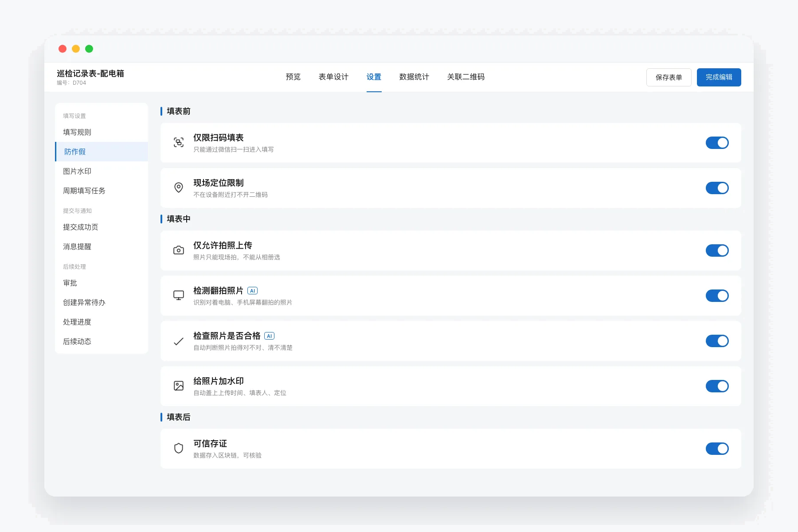Disable the 检查照片是否合格 switch

pos(717,341)
